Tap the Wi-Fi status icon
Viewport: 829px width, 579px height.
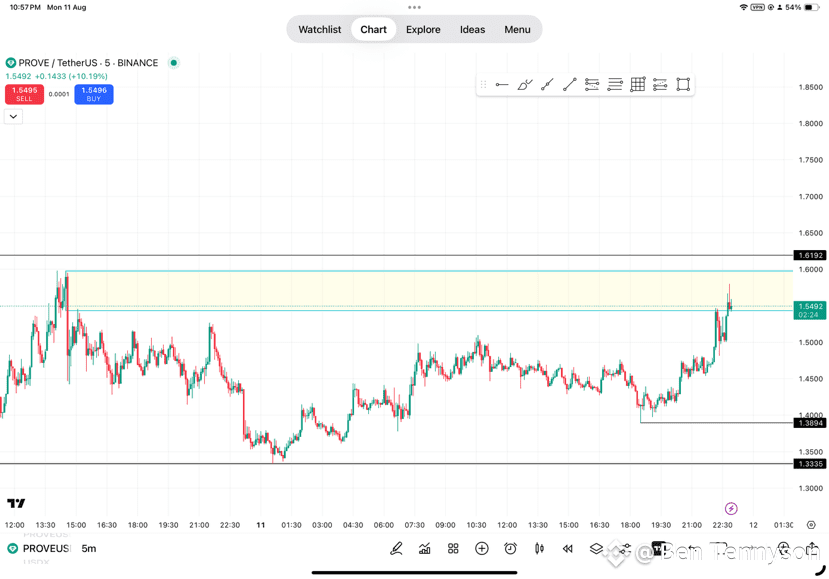coord(743,7)
